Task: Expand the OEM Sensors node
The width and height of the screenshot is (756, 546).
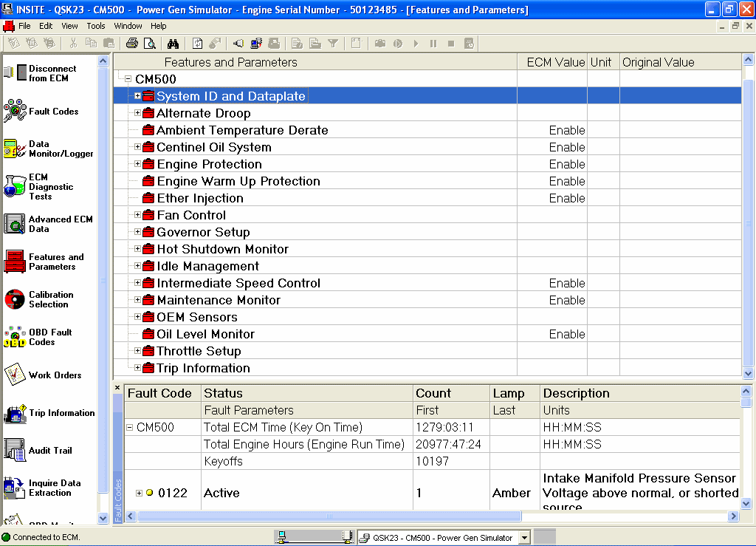Action: click(x=137, y=317)
